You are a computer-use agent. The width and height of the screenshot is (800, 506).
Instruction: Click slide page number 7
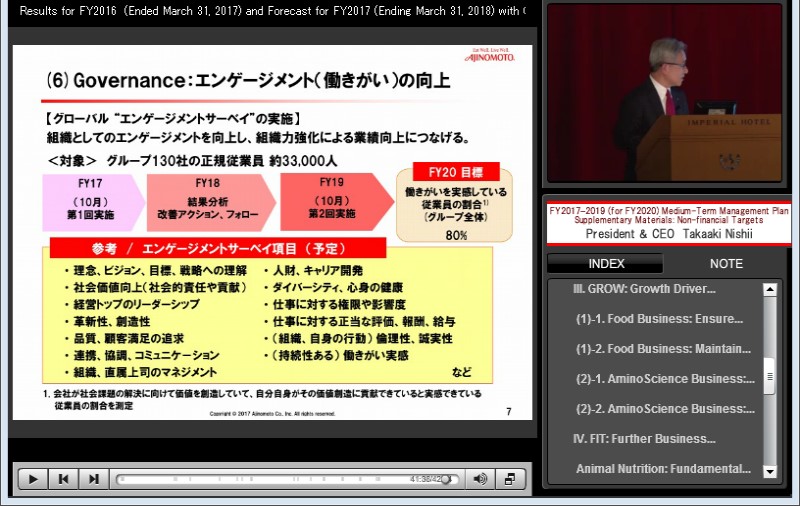coord(509,412)
